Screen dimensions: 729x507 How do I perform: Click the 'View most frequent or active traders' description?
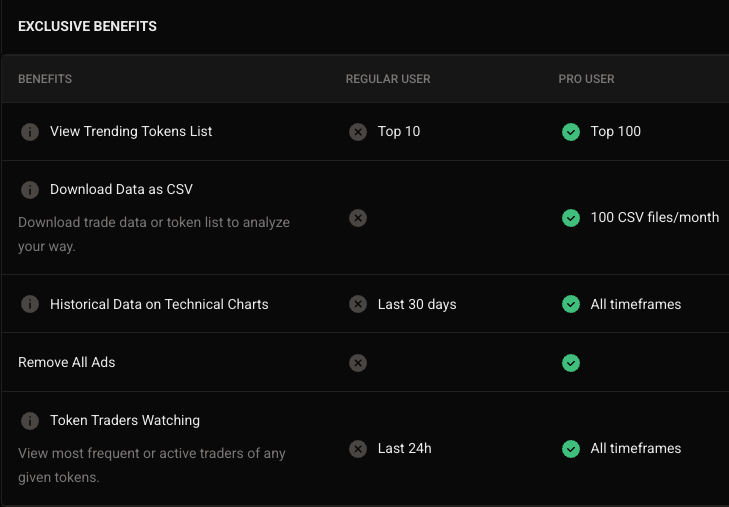pos(152,465)
